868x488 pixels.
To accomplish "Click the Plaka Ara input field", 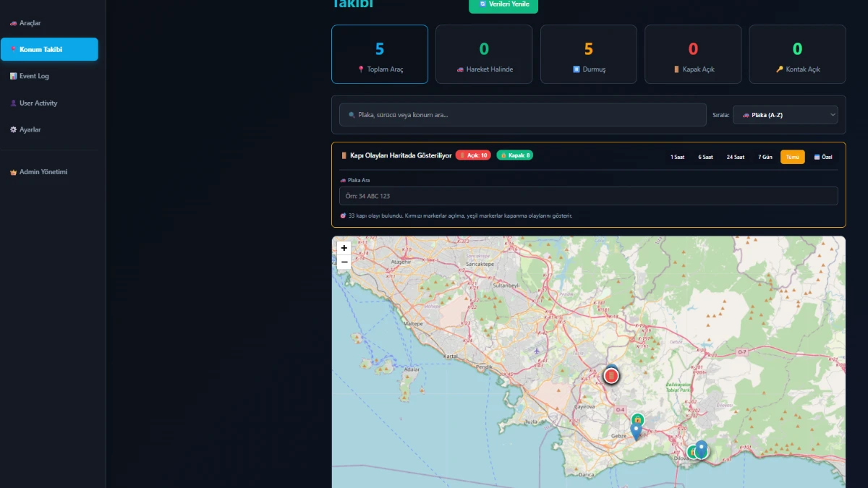I will click(x=588, y=196).
